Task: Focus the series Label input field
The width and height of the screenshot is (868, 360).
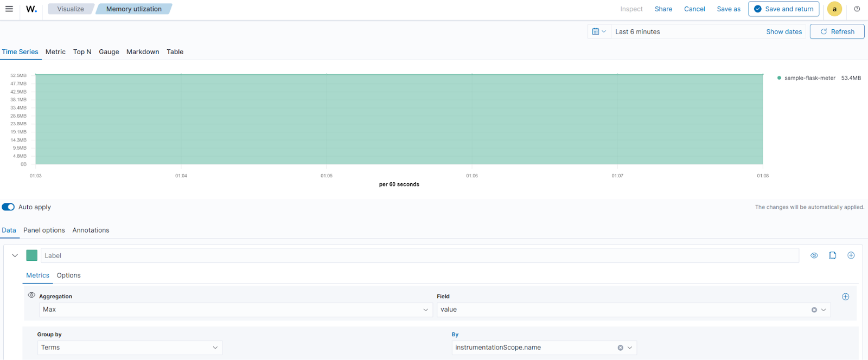Action: [420, 255]
